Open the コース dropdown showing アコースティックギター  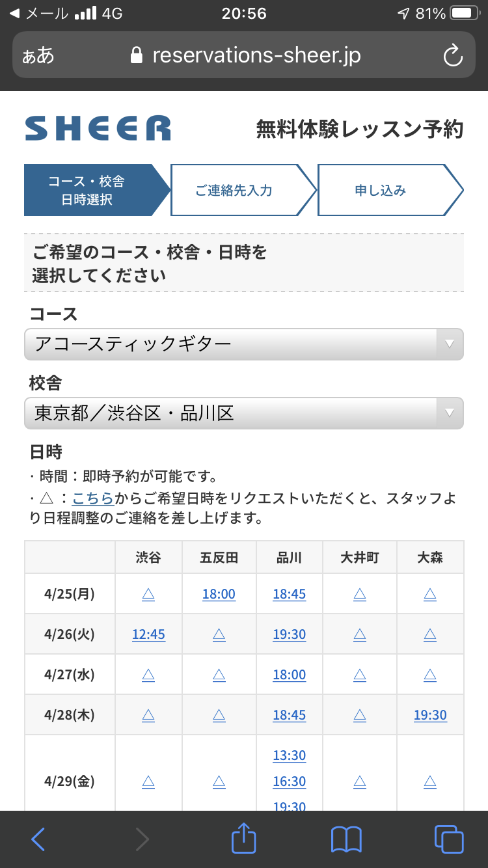tap(244, 344)
